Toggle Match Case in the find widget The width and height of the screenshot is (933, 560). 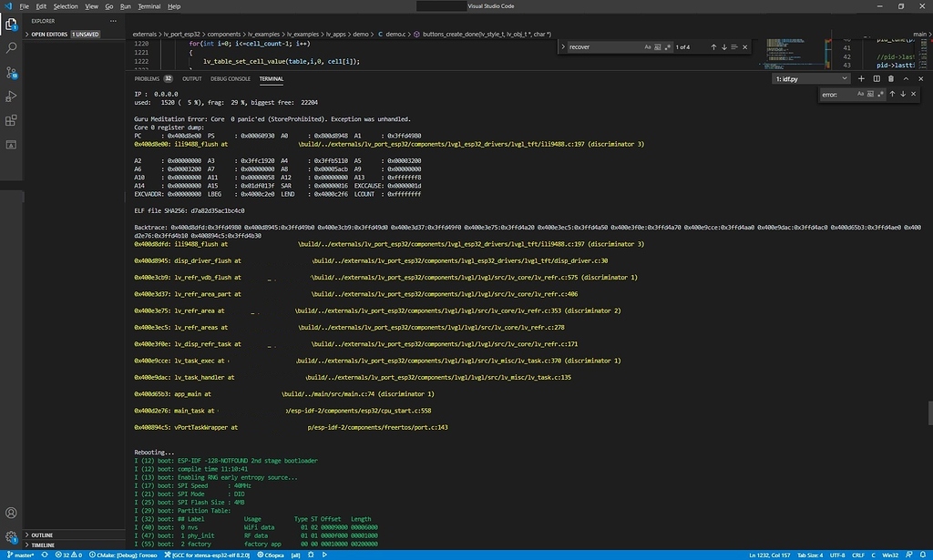[x=648, y=46]
